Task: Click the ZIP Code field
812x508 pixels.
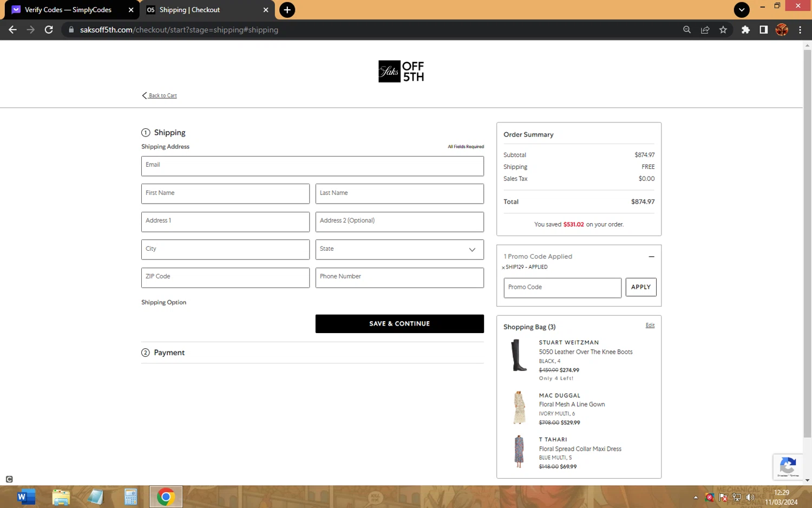Action: 225,278
